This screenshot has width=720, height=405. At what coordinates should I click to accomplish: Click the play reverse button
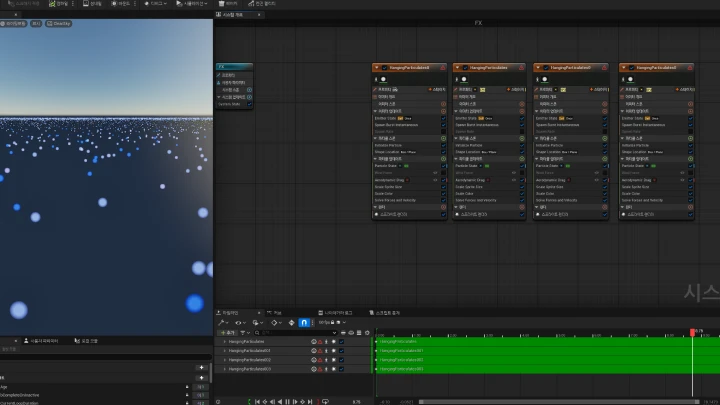pos(280,402)
